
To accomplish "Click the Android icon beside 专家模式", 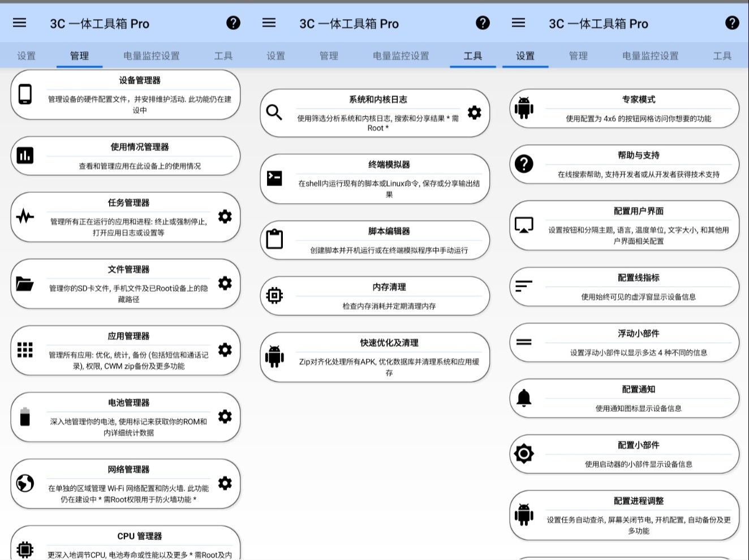I will (x=524, y=108).
